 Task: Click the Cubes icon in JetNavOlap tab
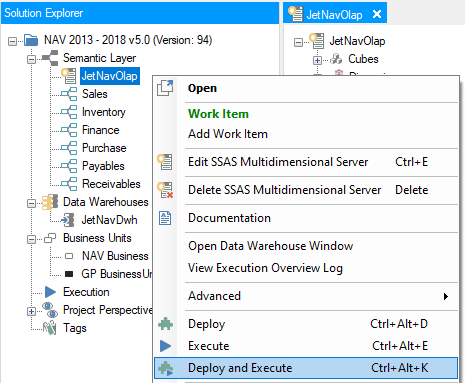(x=336, y=59)
